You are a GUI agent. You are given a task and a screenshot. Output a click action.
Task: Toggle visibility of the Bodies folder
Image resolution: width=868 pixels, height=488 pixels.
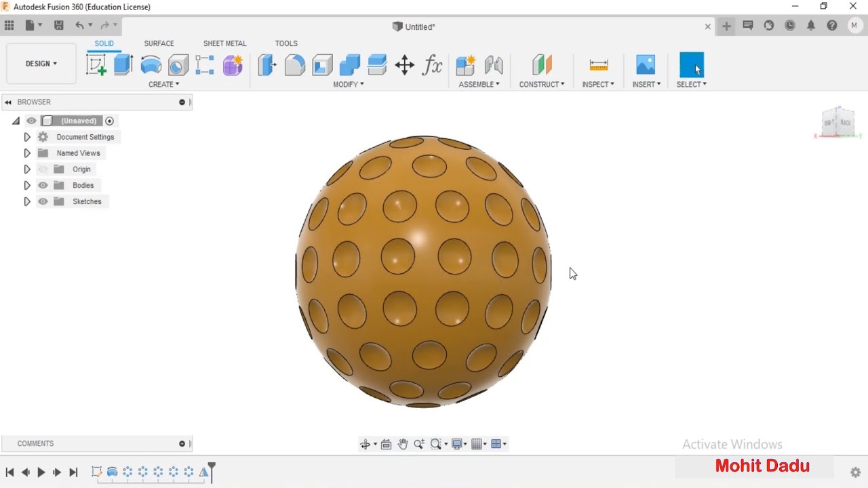click(43, 185)
